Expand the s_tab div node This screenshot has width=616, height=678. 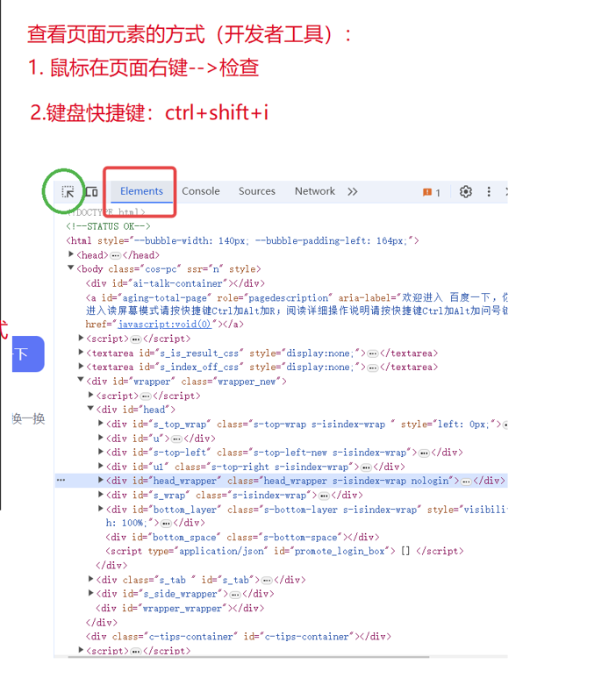pyautogui.click(x=91, y=579)
